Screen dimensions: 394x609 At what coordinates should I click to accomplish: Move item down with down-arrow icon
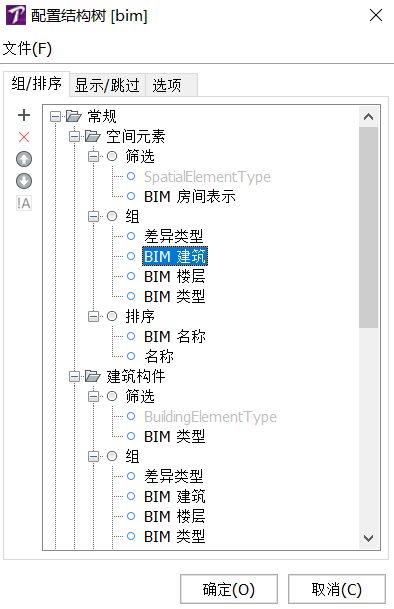pos(24,181)
